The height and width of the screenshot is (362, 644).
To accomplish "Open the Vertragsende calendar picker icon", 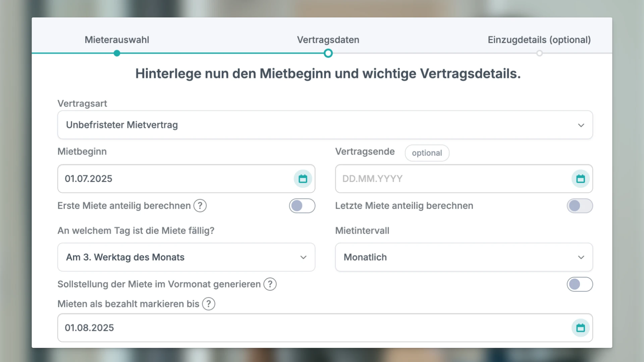I will coord(580,179).
